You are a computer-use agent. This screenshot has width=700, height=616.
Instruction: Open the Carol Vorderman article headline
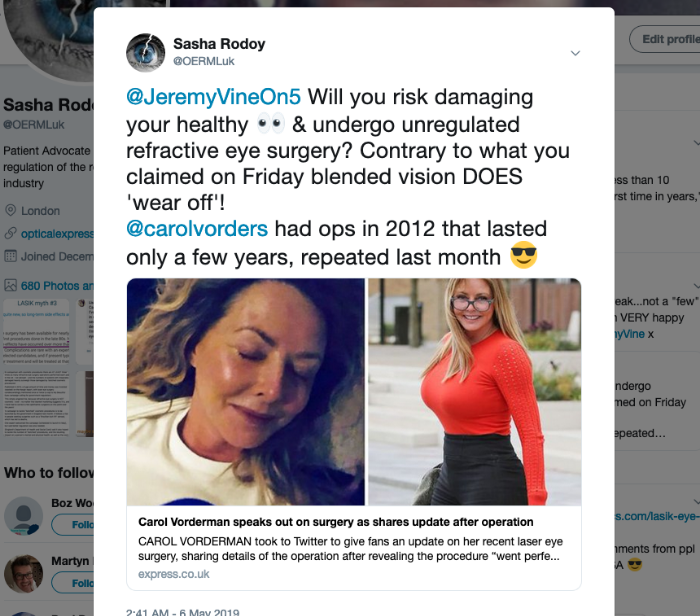coord(336,522)
